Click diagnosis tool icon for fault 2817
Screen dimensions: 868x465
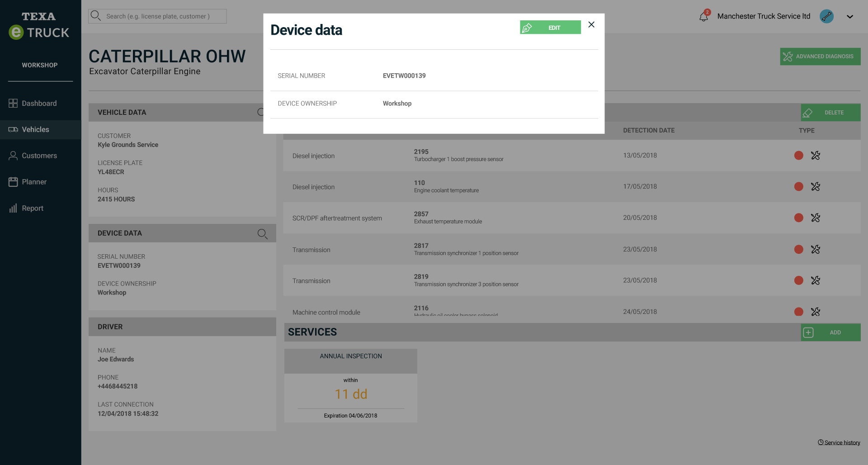pyautogui.click(x=816, y=249)
